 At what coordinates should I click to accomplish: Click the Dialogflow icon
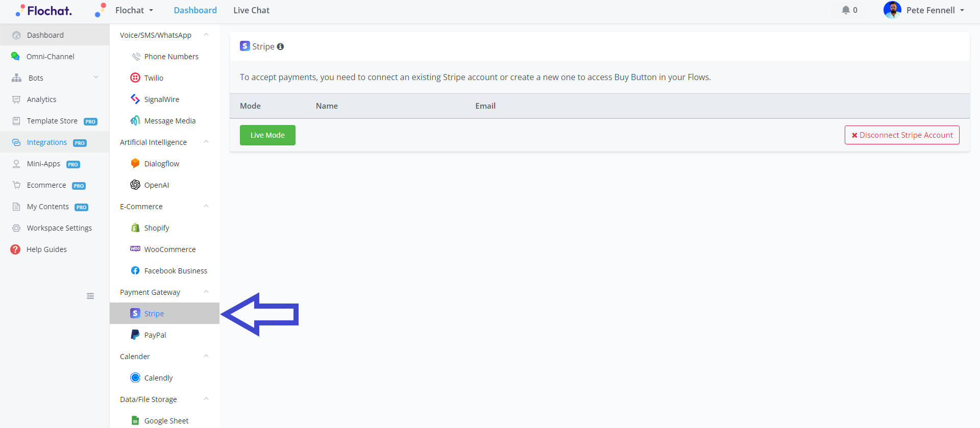click(135, 163)
